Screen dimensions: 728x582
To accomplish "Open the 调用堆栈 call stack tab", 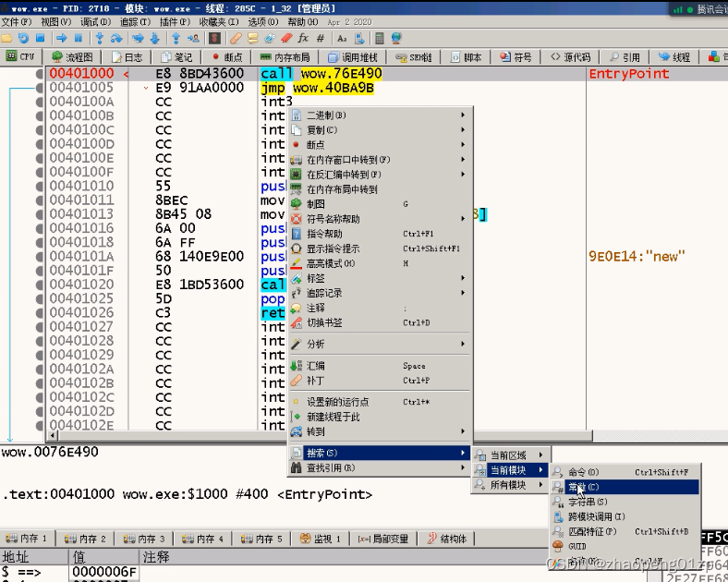I will pyautogui.click(x=353, y=57).
